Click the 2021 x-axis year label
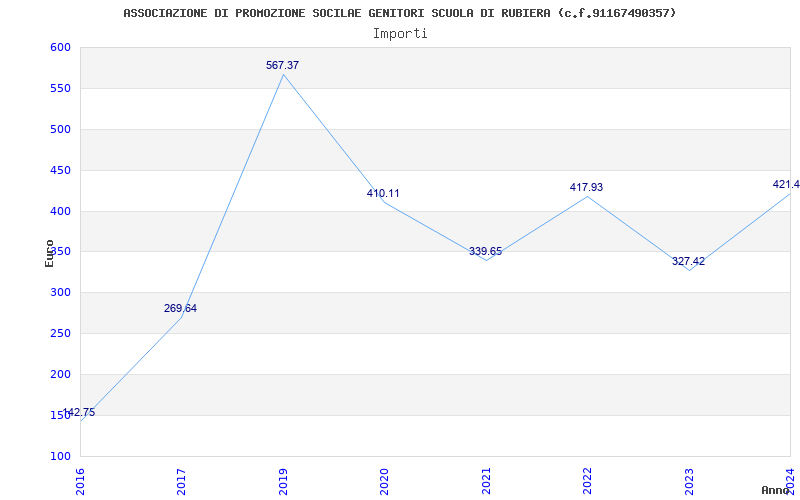 (486, 481)
